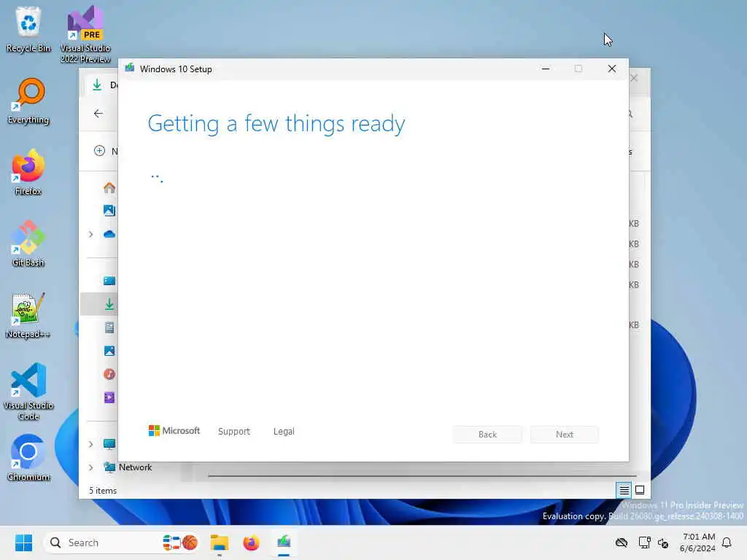Close the Windows 10 Setup window
The height and width of the screenshot is (560, 747).
612,69
